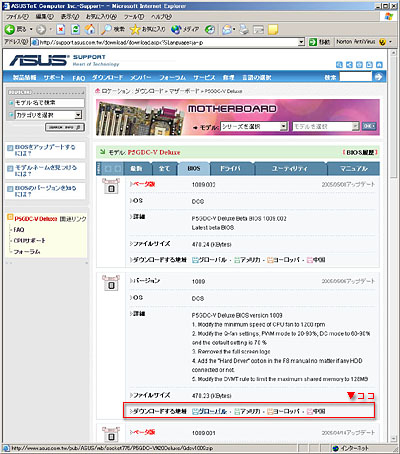Open the sidebar FAQ related link
The height and width of the screenshot is (454, 400).
point(19,230)
